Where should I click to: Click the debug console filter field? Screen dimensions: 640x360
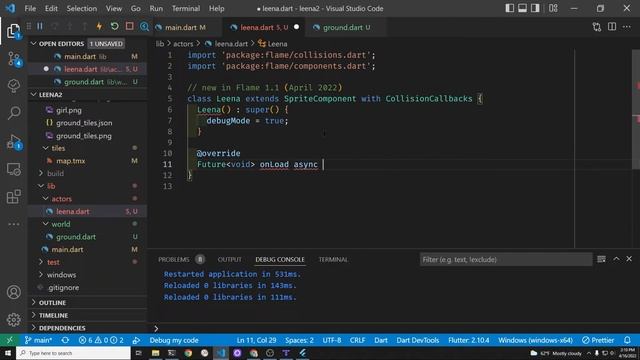(x=506, y=260)
